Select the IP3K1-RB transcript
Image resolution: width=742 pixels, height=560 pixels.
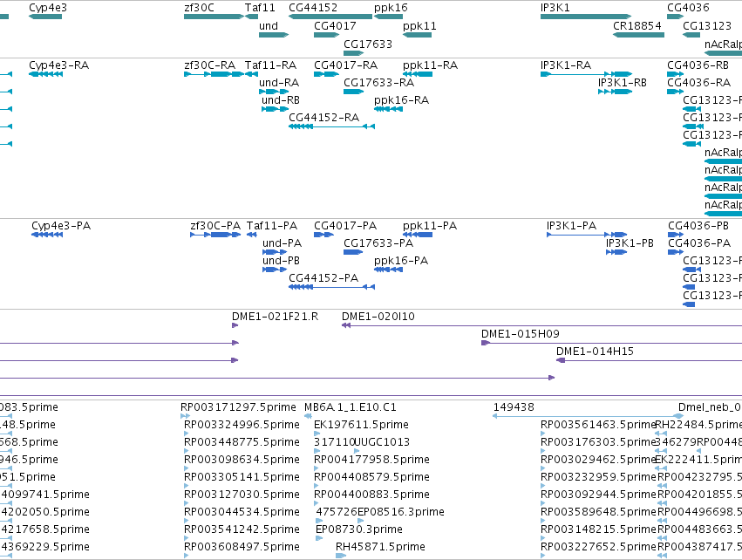[x=615, y=92]
